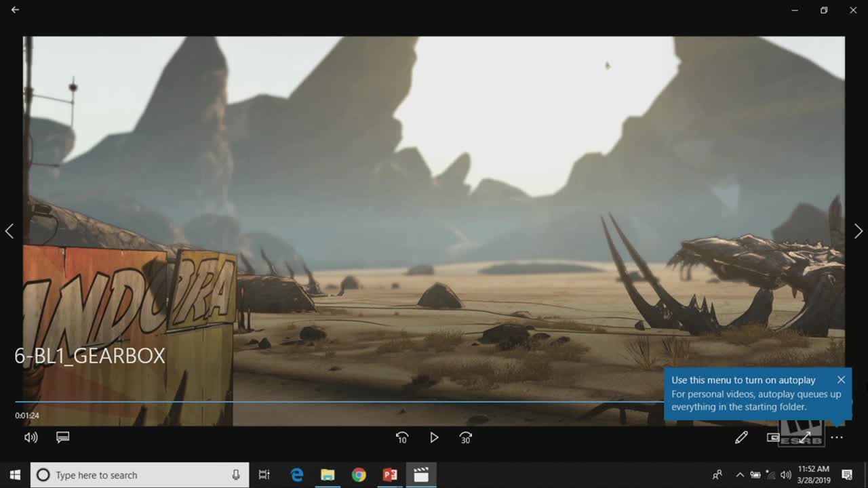This screenshot has width=868, height=488.
Task: Click the 6-BL1_GEARBOX video title
Action: pos(90,356)
